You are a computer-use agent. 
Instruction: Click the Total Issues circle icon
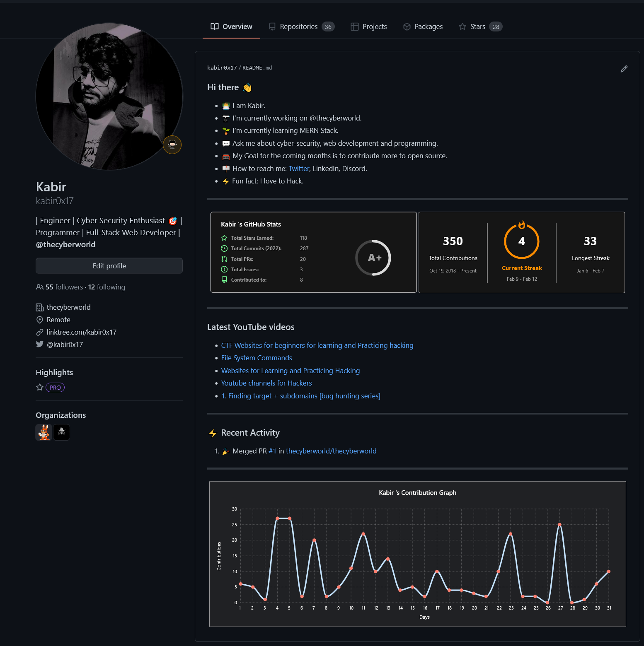[x=224, y=269]
